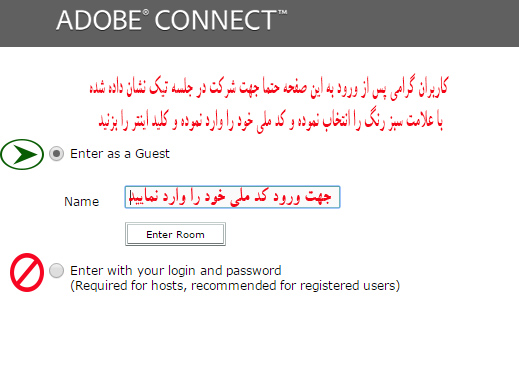Click the Enter with your login and password label
The height and width of the screenshot is (384, 519).
click(176, 270)
